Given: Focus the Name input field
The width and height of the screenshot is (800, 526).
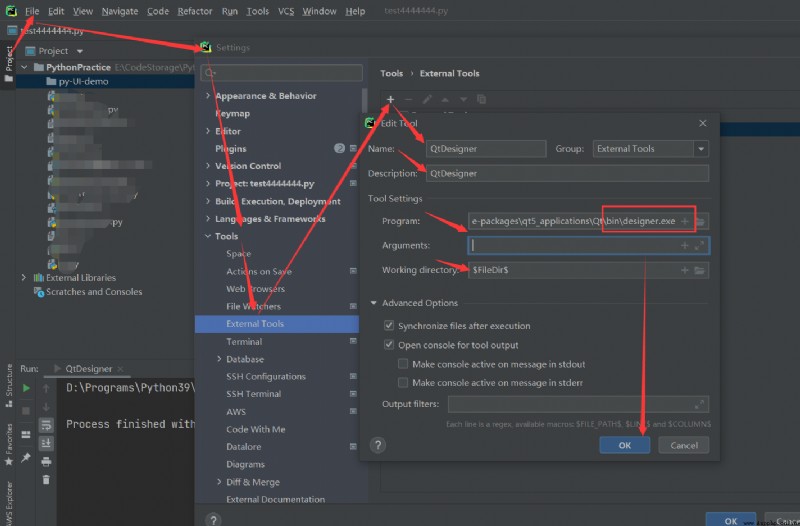Looking at the screenshot, I should pos(486,148).
